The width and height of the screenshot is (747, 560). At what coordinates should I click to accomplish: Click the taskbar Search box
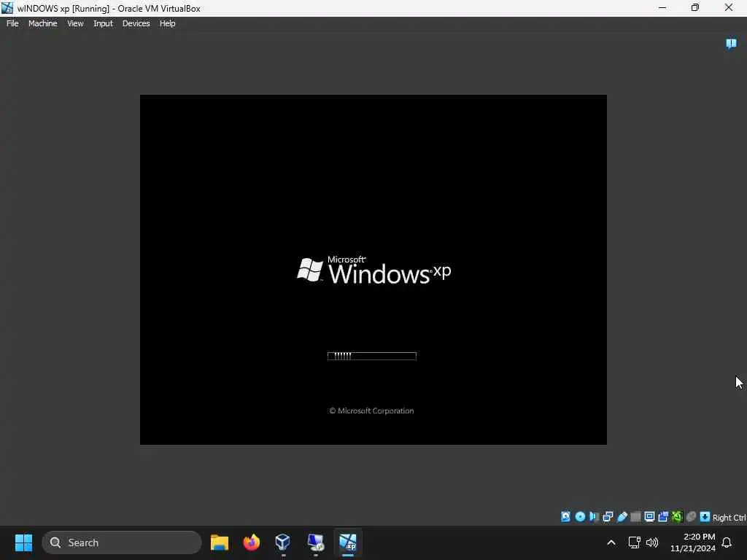[x=122, y=542]
